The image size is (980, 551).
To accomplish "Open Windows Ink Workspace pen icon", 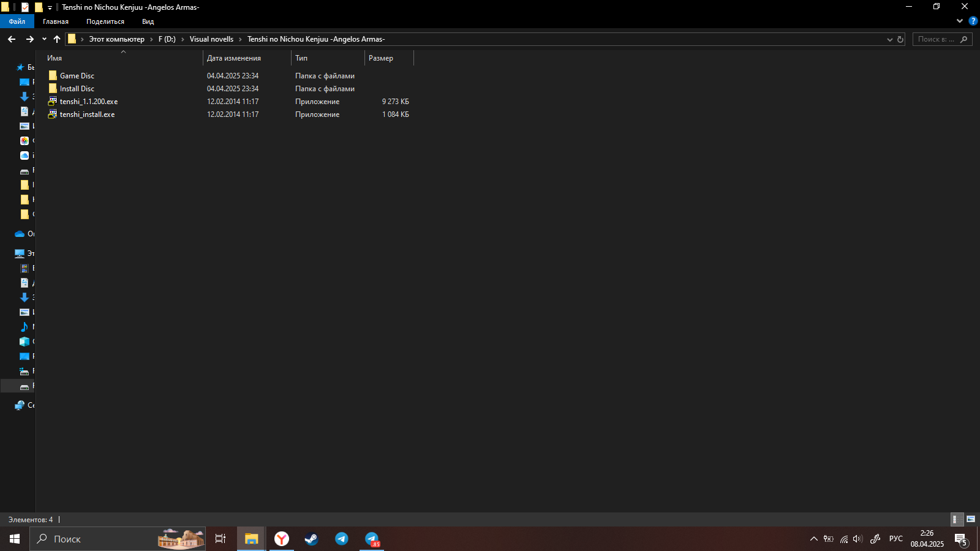I will coord(875,539).
